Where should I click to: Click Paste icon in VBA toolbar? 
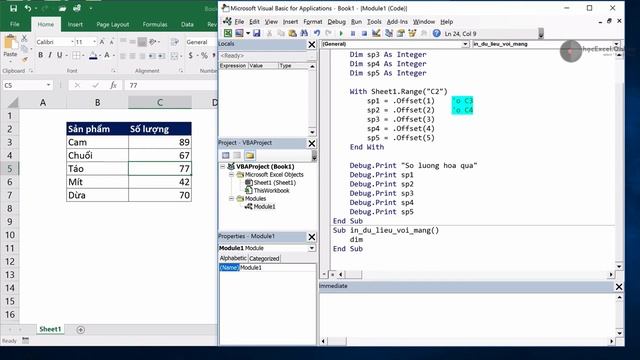point(292,33)
